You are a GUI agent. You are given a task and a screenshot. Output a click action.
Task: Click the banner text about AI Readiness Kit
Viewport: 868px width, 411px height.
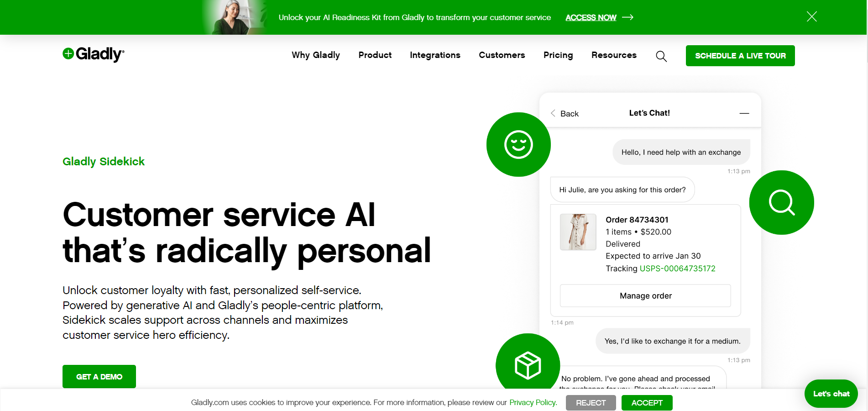point(415,17)
